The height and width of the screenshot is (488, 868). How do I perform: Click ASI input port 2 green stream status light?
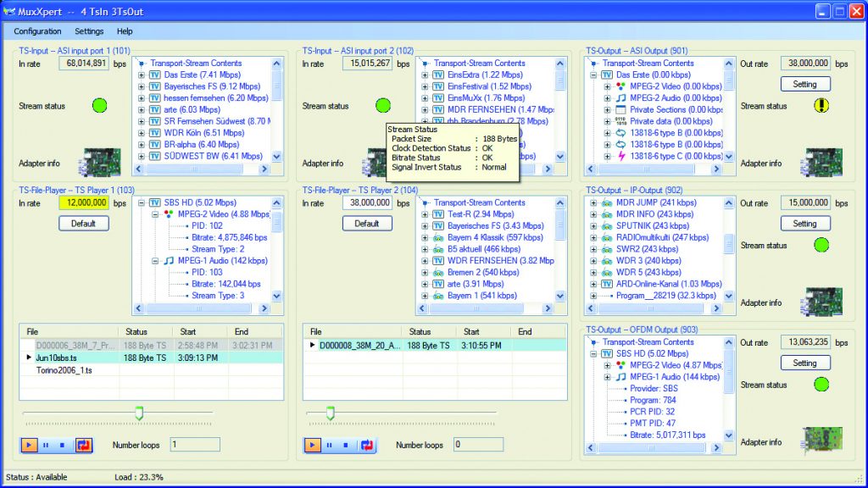(x=383, y=105)
